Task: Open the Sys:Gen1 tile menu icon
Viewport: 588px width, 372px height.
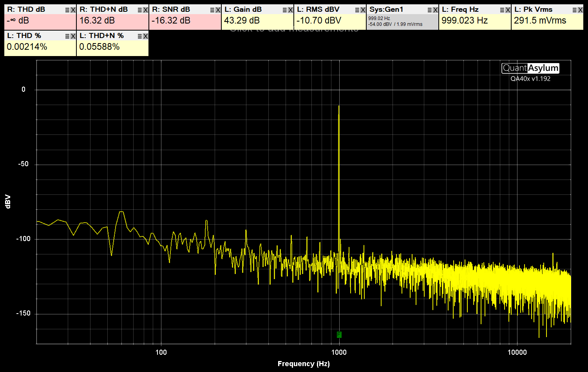Action: click(x=430, y=10)
